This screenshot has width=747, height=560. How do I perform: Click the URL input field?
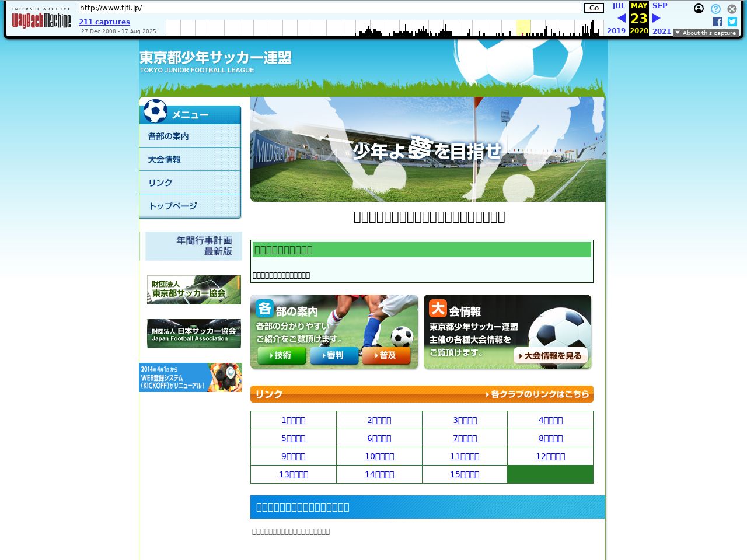click(x=330, y=8)
